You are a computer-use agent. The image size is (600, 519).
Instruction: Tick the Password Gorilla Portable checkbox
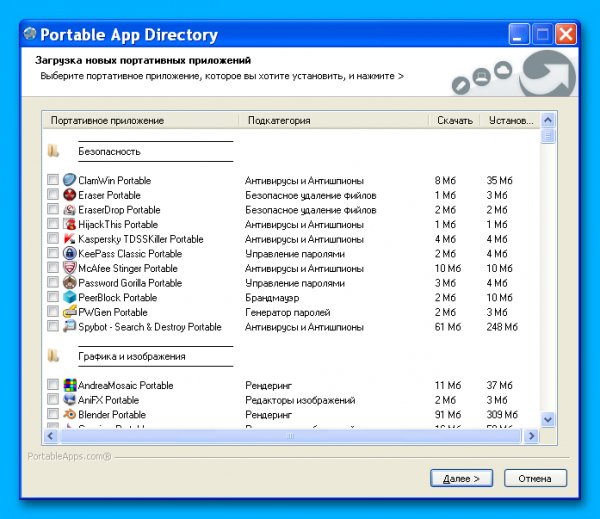(53, 282)
